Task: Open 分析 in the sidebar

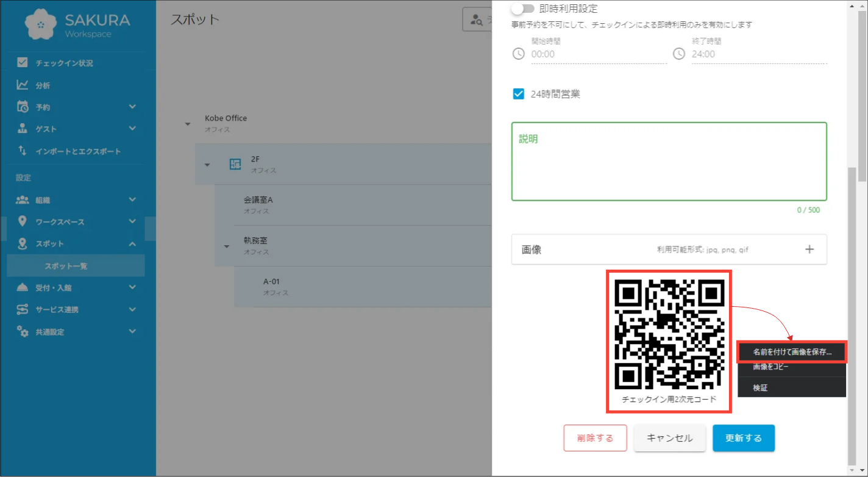Action: 43,85
